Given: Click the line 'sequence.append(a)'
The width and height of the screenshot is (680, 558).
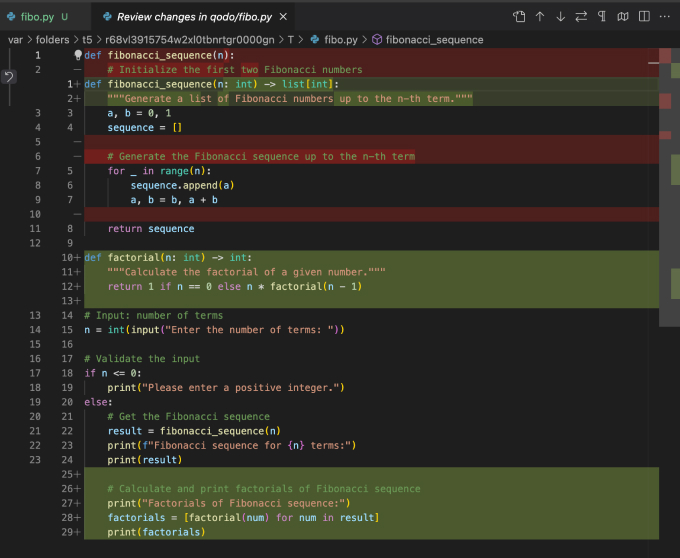Looking at the screenshot, I should (183, 185).
